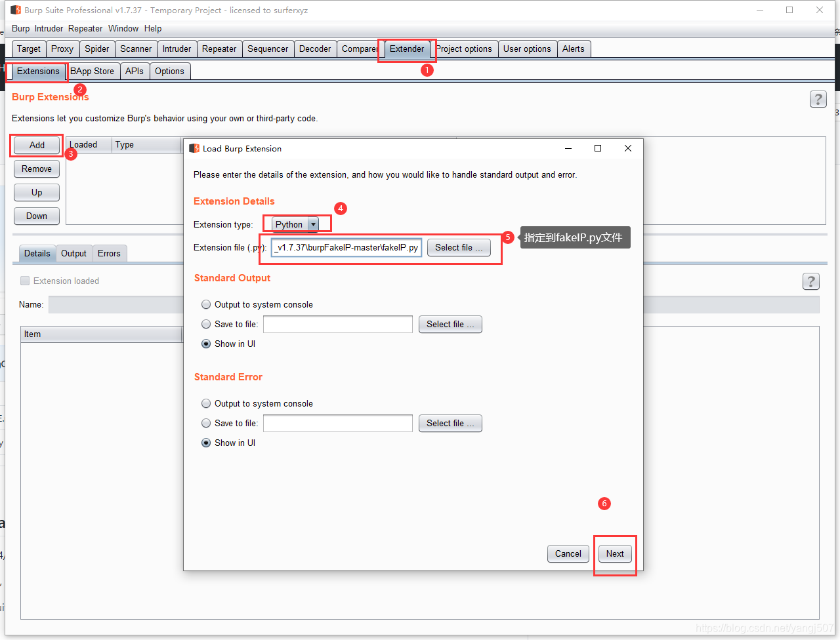
Task: Open the APIs sub-tab
Action: (x=135, y=71)
